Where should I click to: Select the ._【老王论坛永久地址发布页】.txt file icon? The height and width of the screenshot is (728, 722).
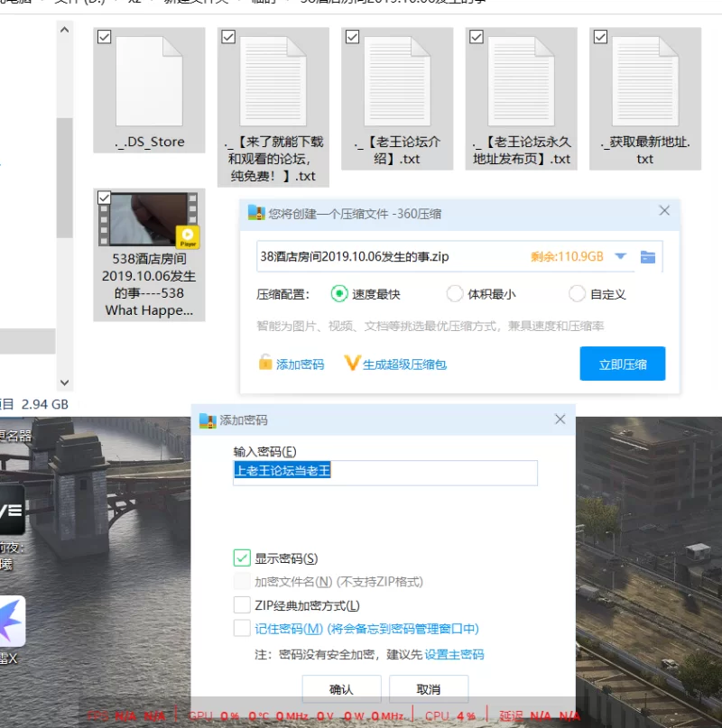(x=521, y=81)
